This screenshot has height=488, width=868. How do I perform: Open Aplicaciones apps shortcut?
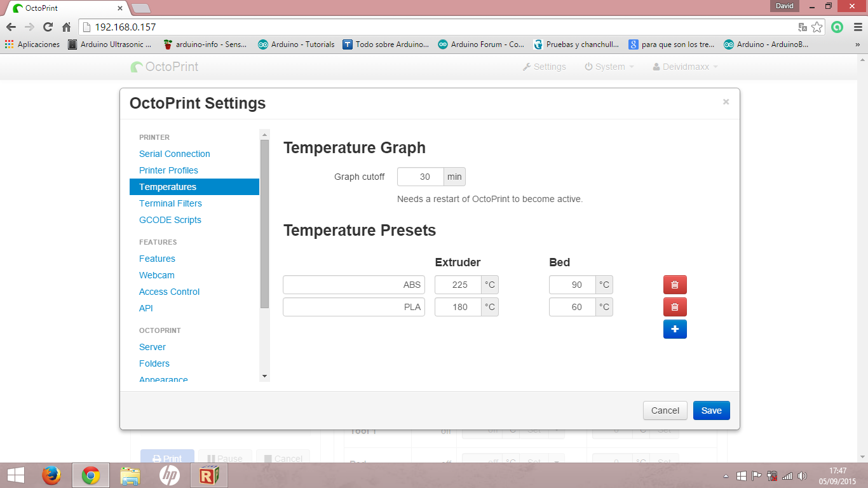pyautogui.click(x=32, y=44)
